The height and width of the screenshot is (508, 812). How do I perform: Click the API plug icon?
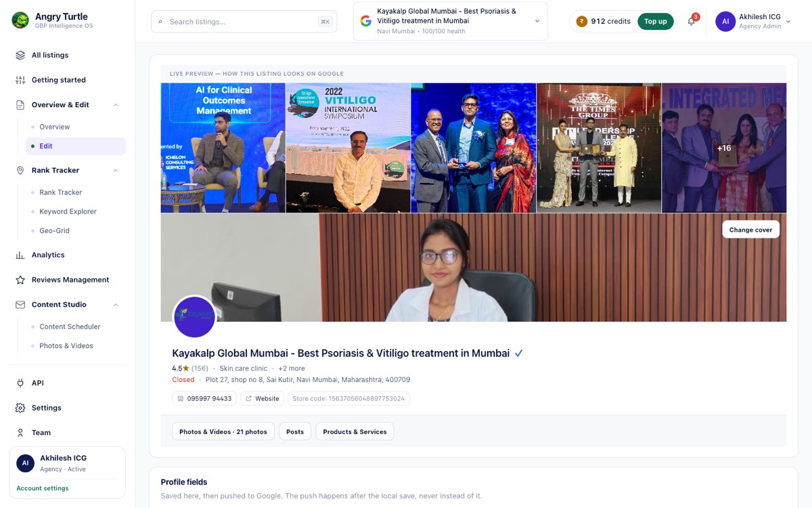20,383
